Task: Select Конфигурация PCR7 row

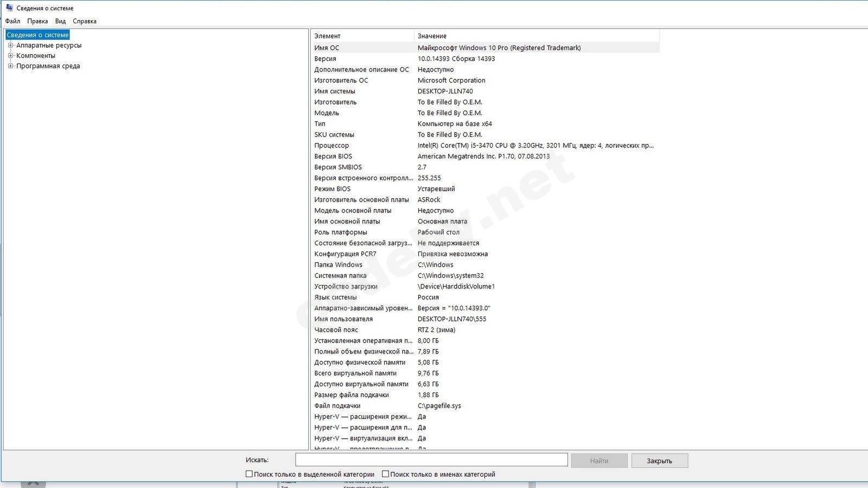Action: (486, 254)
